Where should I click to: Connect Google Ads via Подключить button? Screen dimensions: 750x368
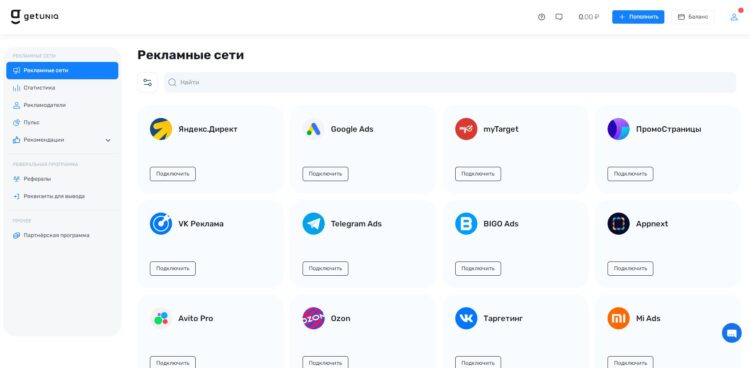[x=325, y=174]
